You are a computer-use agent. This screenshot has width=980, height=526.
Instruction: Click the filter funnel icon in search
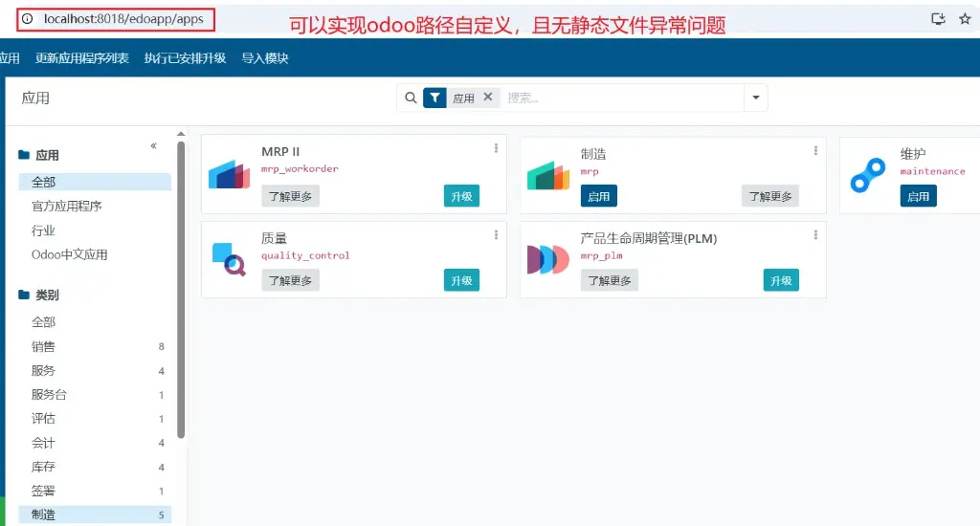point(434,99)
